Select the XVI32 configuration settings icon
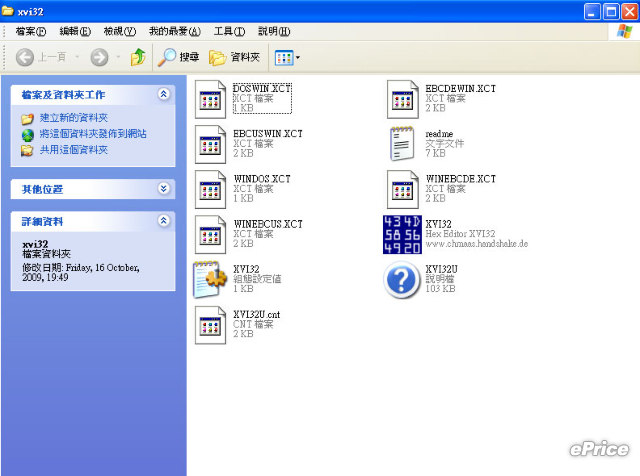 click(x=209, y=280)
